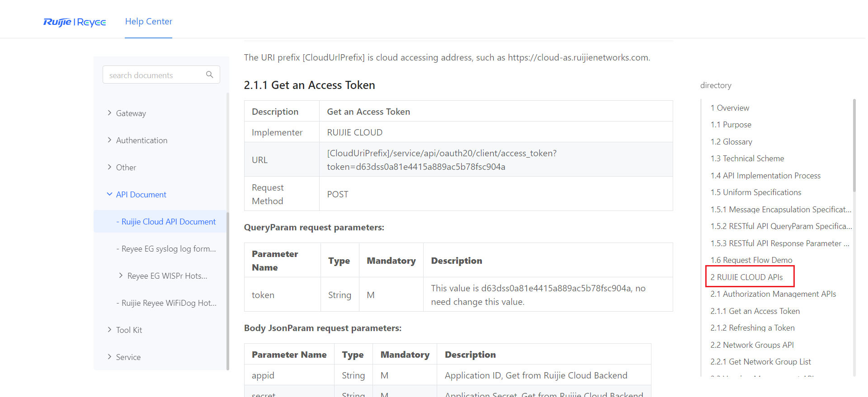Expand the Tool Kit section chevron
This screenshot has height=397, width=868.
pyautogui.click(x=109, y=330)
